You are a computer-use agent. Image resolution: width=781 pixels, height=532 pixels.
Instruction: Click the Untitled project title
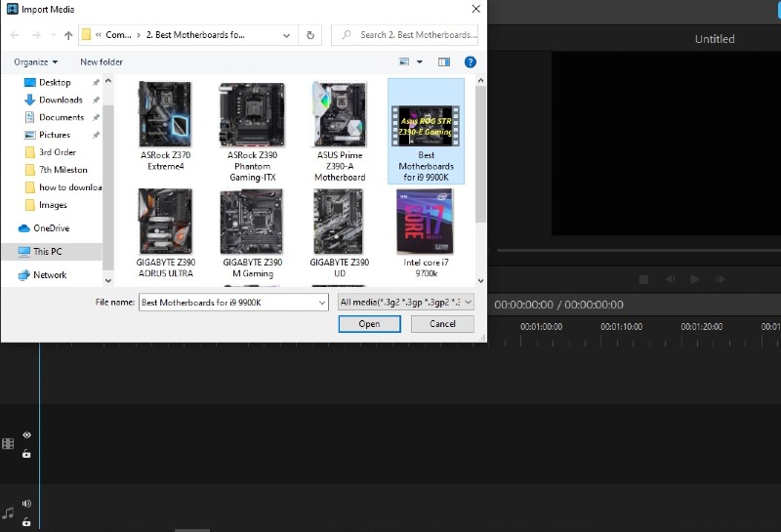[715, 39]
